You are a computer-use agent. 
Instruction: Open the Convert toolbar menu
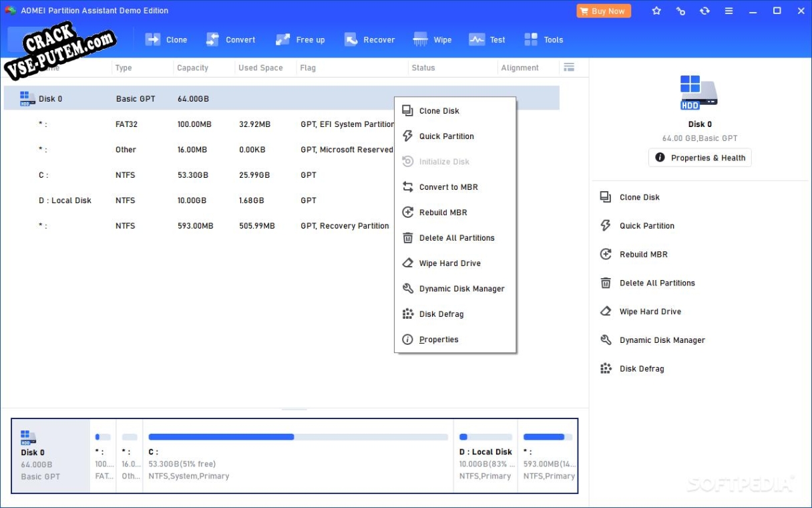click(x=231, y=39)
